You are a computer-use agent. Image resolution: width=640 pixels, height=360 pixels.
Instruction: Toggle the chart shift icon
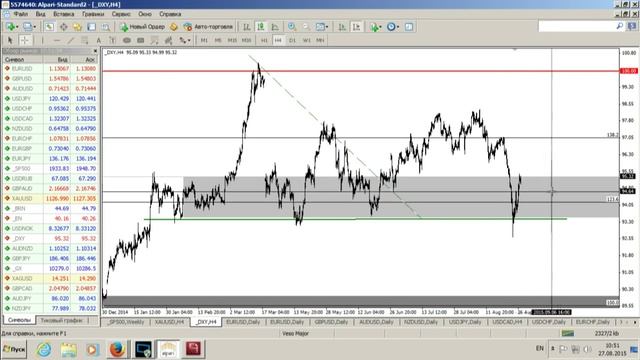click(356, 27)
